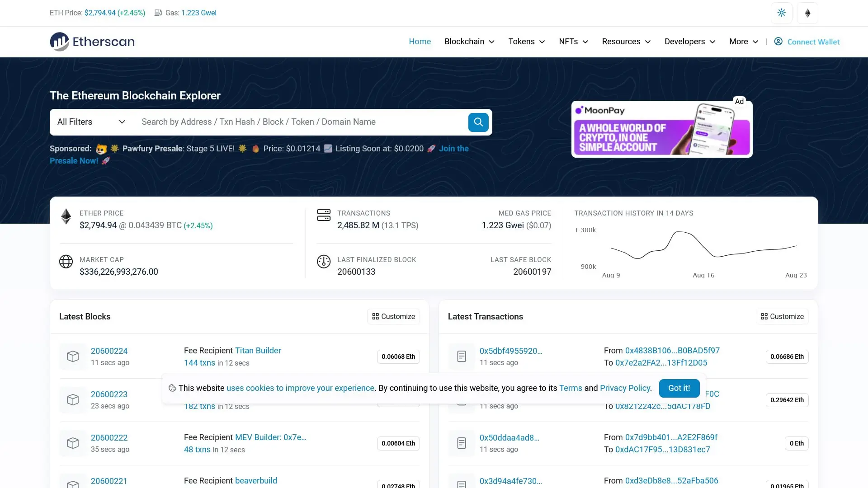Image resolution: width=868 pixels, height=488 pixels.
Task: Customize the Latest Blocks panel
Action: pyautogui.click(x=393, y=317)
